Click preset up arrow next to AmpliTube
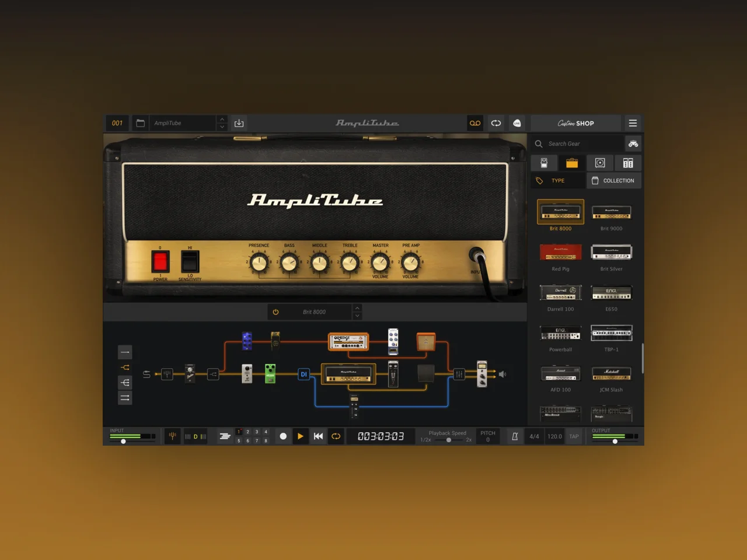The height and width of the screenshot is (560, 747). click(x=222, y=120)
